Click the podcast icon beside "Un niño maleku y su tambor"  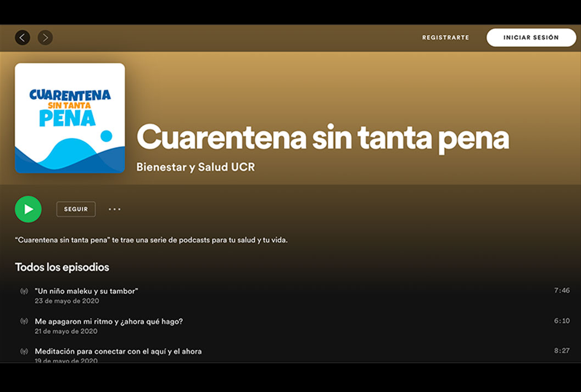[24, 291]
